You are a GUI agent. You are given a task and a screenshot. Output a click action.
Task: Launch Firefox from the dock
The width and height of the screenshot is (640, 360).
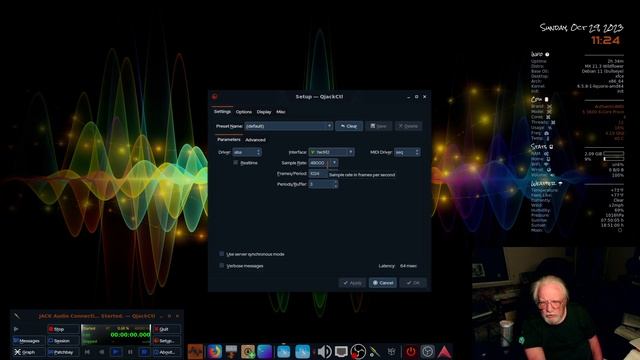point(214,351)
